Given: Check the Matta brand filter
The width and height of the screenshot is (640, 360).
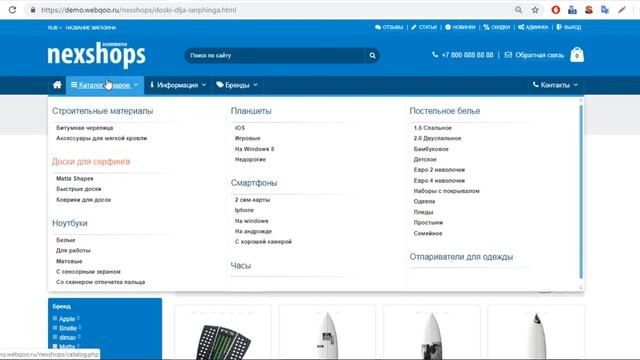Looking at the screenshot, I should (x=55, y=347).
